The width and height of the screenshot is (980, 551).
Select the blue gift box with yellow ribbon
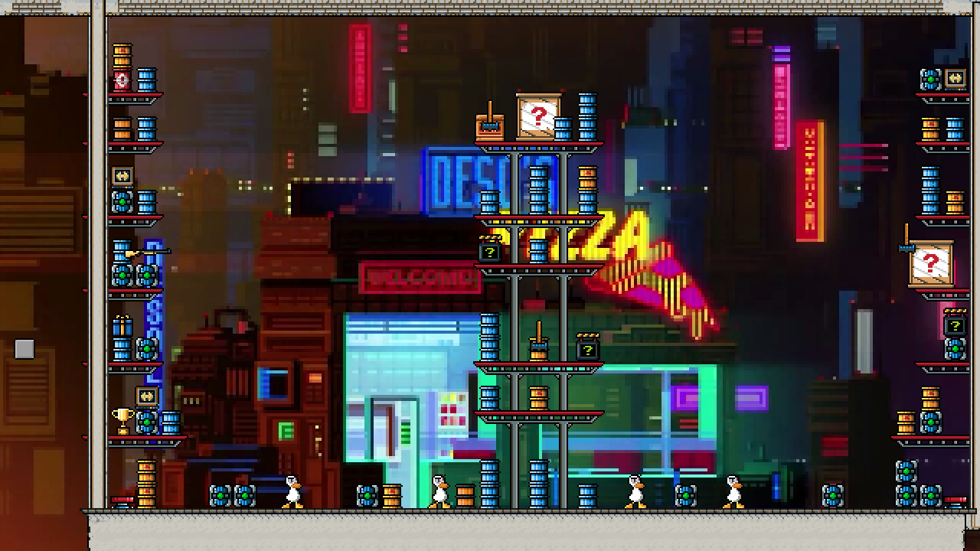[x=122, y=326]
